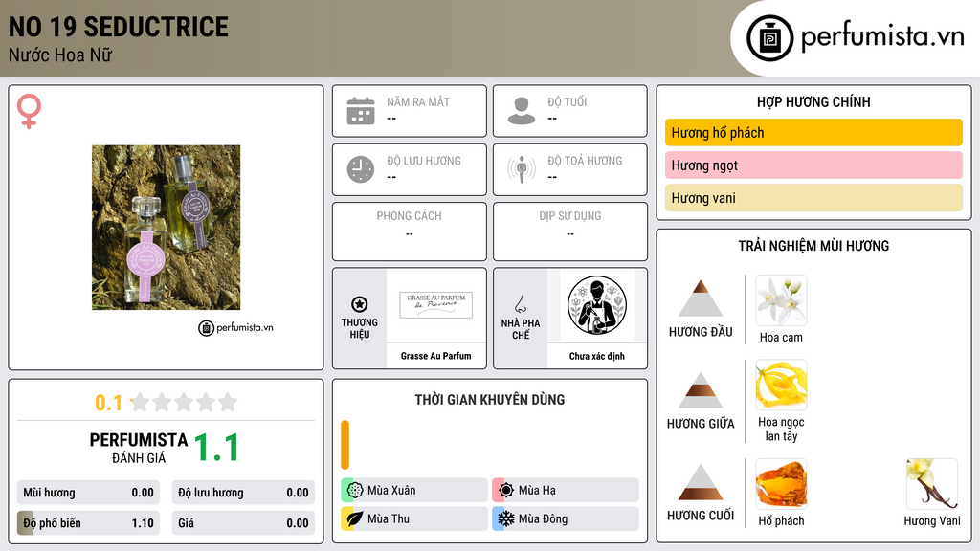The width and height of the screenshot is (980, 551).
Task: Click the Mùa Thu leaf icon
Action: pos(355,518)
